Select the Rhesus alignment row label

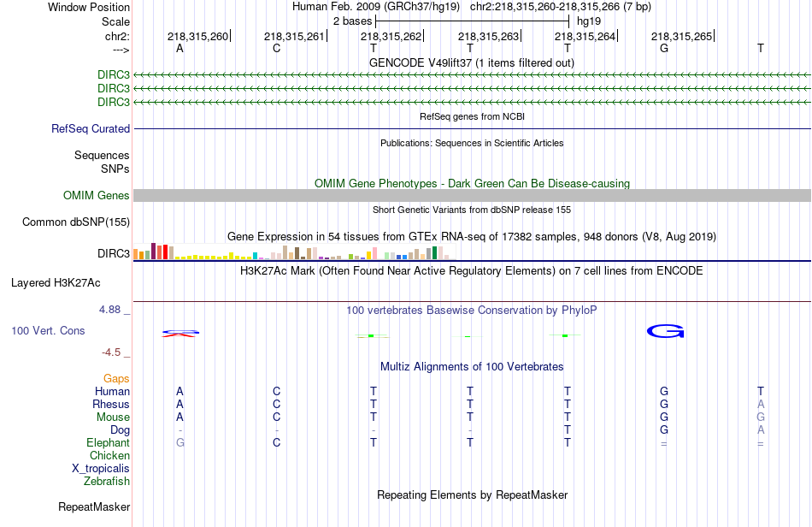point(111,404)
